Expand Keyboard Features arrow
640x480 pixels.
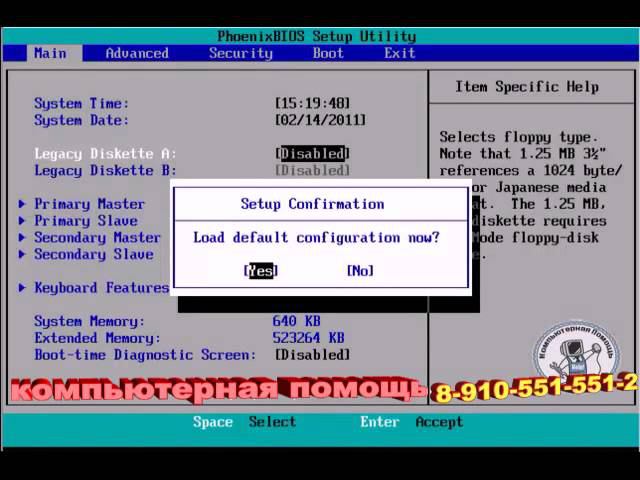pyautogui.click(x=22, y=287)
